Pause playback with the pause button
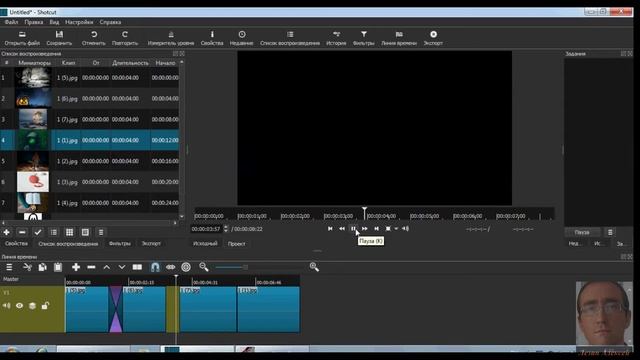 [353, 229]
